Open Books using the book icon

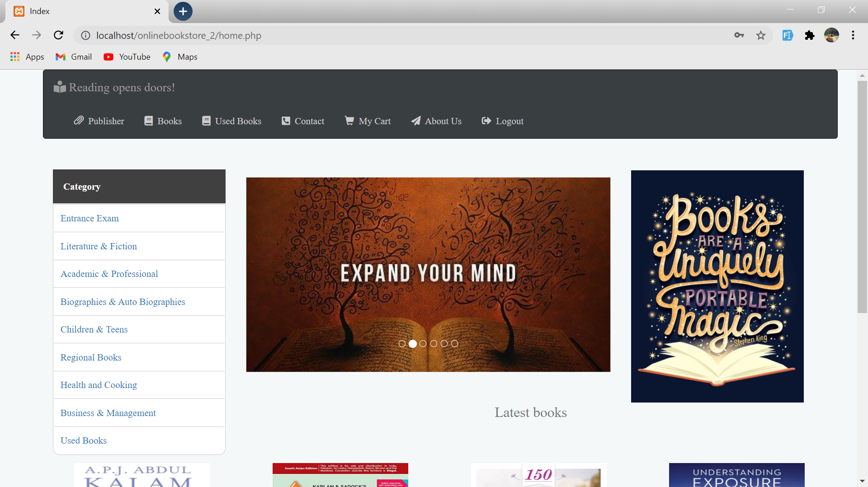[x=148, y=121]
